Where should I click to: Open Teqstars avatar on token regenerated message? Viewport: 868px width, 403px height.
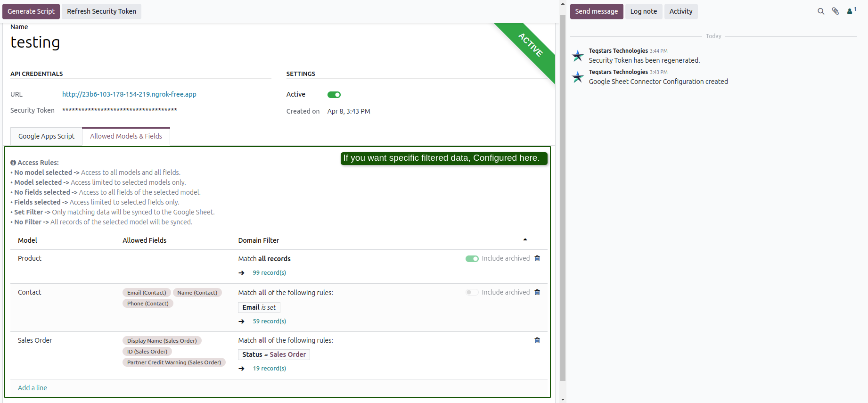tap(578, 56)
